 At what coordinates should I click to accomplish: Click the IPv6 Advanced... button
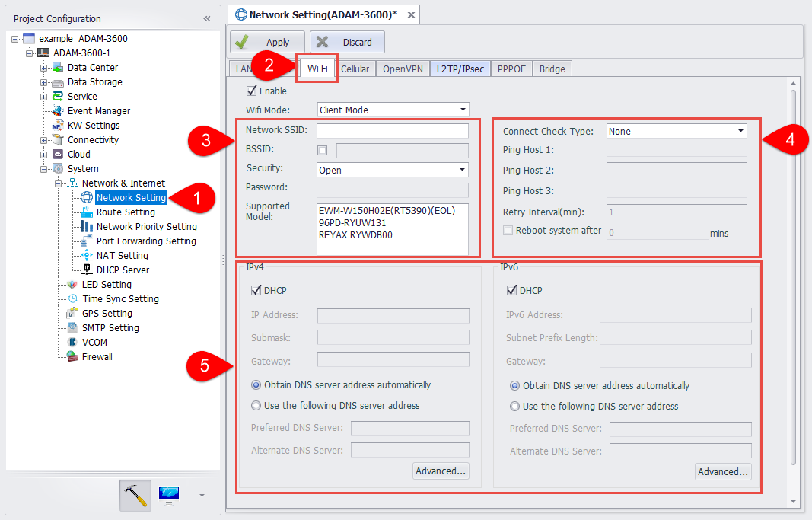(x=722, y=471)
